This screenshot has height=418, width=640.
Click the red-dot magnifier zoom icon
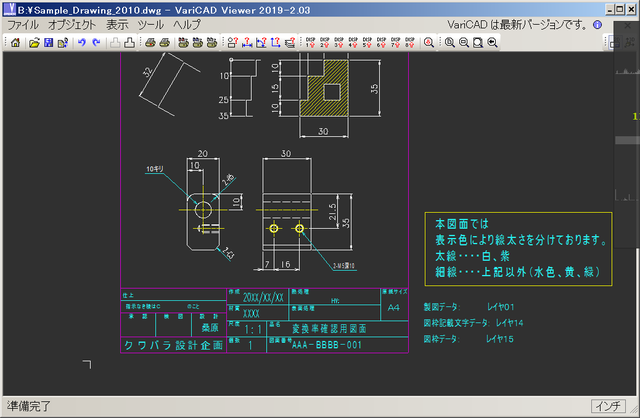[x=429, y=42]
